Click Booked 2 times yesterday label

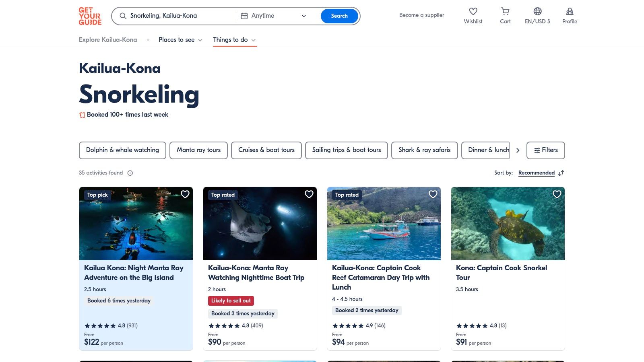pyautogui.click(x=367, y=311)
